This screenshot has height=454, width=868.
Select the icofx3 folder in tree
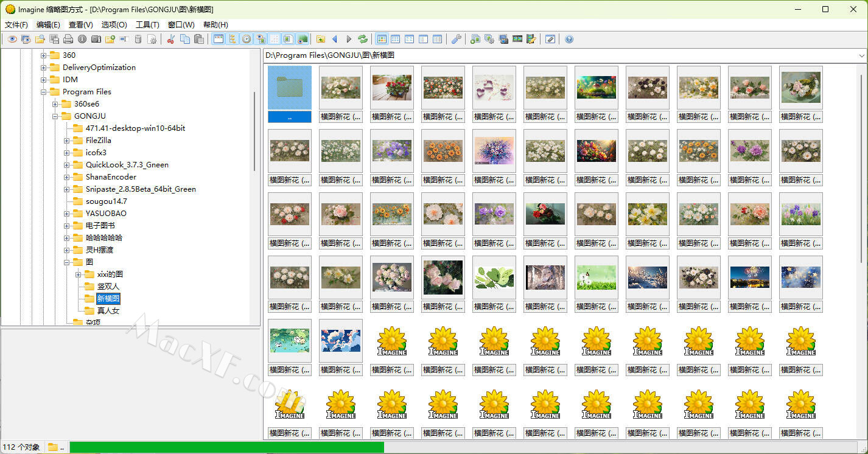point(96,153)
